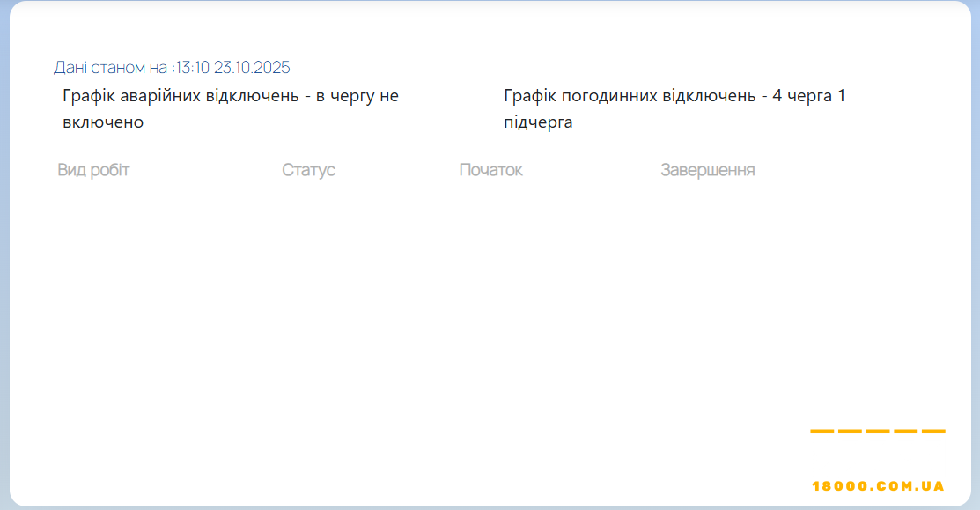The height and width of the screenshot is (510, 980).
Task: Click the Початок column header
Action: 490,170
